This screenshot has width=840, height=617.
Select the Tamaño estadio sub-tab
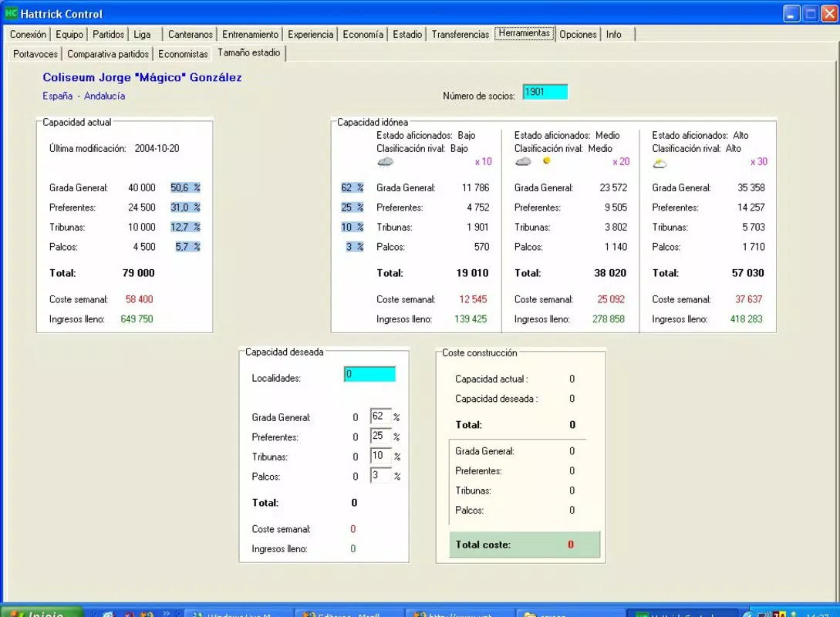pyautogui.click(x=248, y=52)
